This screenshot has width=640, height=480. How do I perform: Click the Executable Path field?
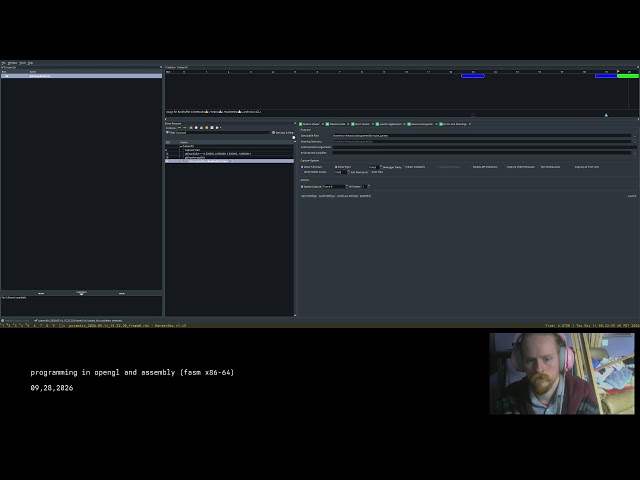(482, 136)
